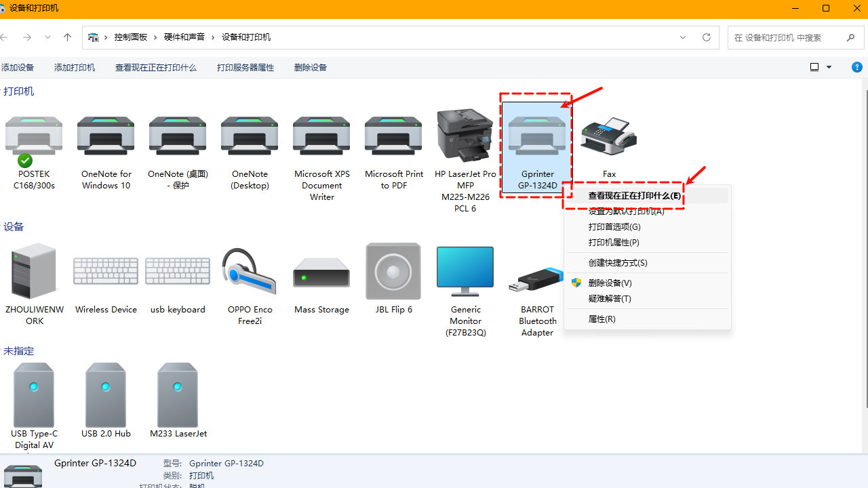The height and width of the screenshot is (488, 868).
Task: Select the USB 2.0 Hub device
Action: (x=106, y=395)
